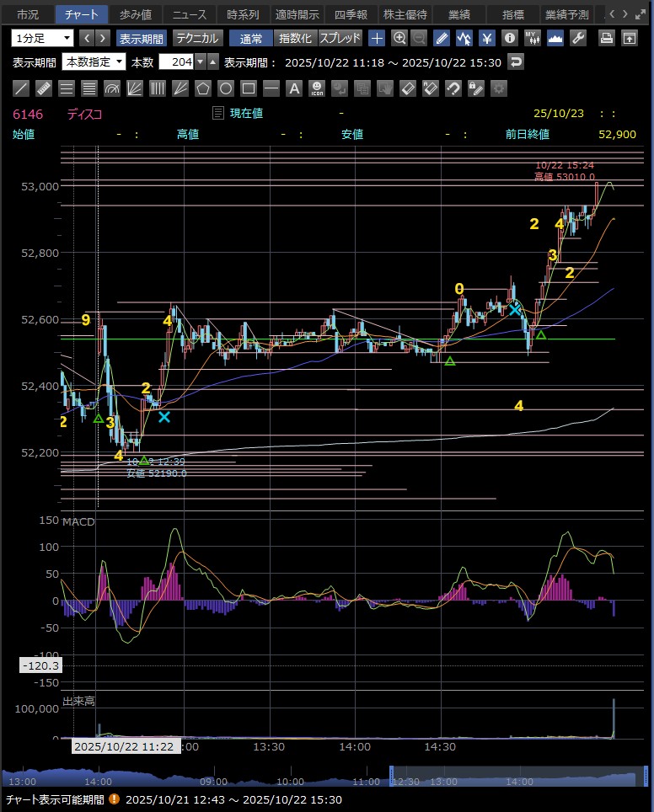Viewport: 654px width, 812px height.
Task: Open the 本数指定 display period dropdown
Action: 94,61
